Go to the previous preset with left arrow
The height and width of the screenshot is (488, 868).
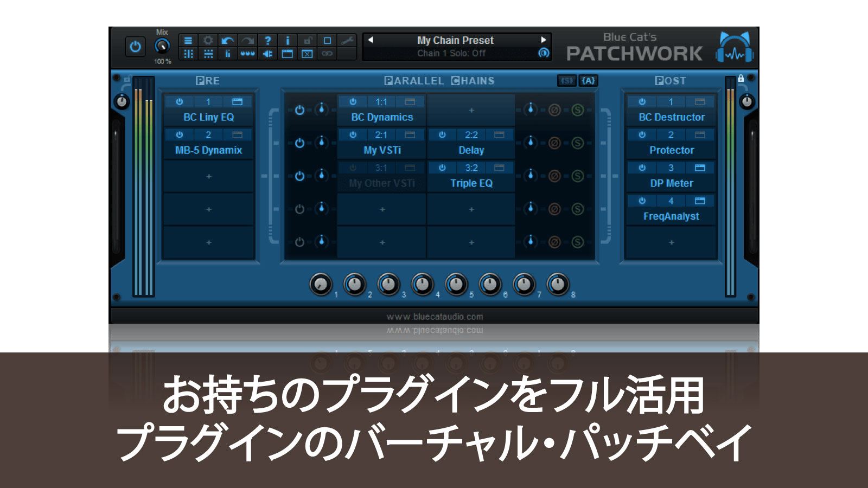click(371, 40)
